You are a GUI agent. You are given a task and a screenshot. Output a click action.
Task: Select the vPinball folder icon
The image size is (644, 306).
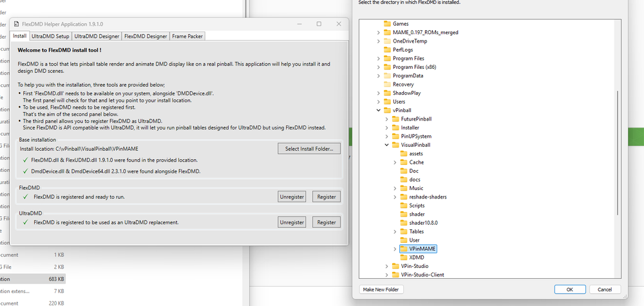tap(387, 110)
